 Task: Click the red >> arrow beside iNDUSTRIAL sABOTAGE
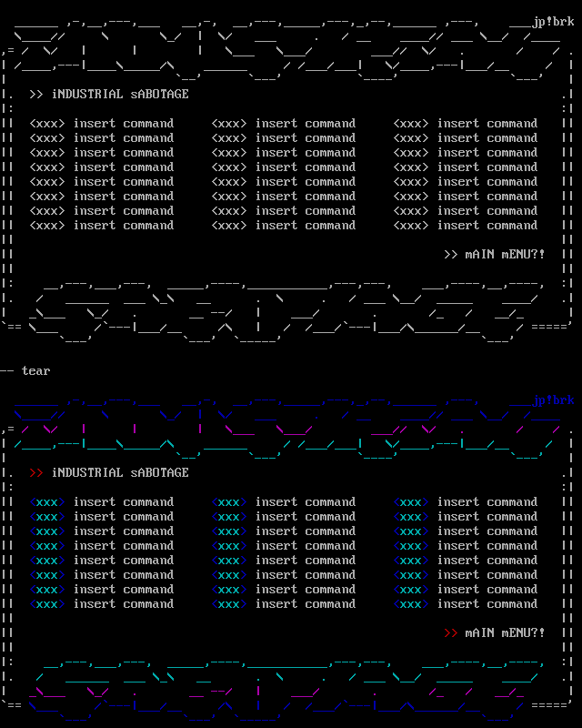pos(36,473)
